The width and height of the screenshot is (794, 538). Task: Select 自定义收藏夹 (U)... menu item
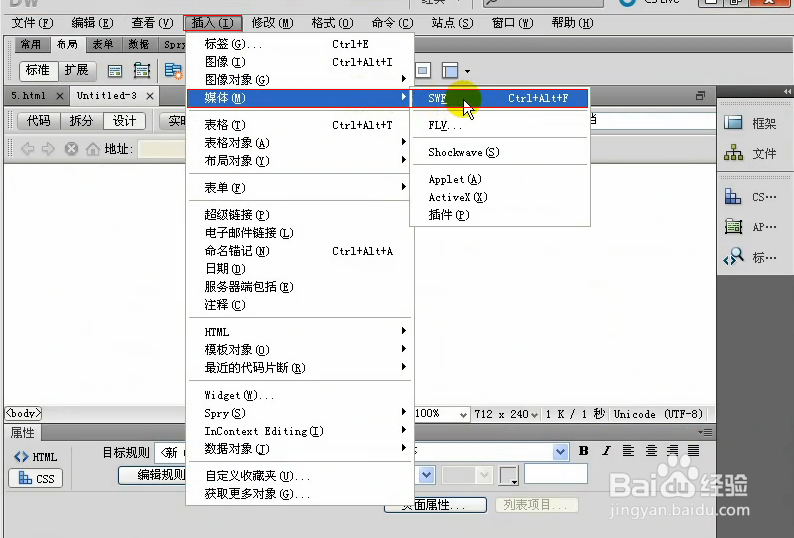pyautogui.click(x=299, y=476)
